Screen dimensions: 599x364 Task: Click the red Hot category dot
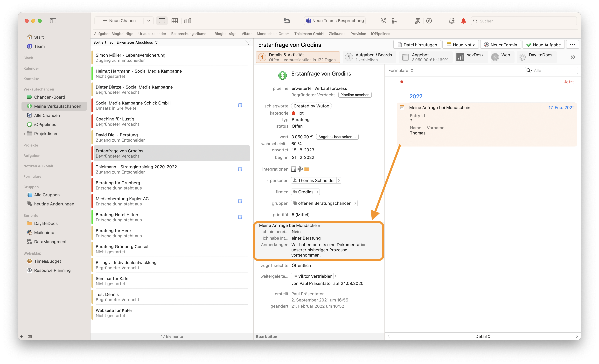[x=293, y=113]
